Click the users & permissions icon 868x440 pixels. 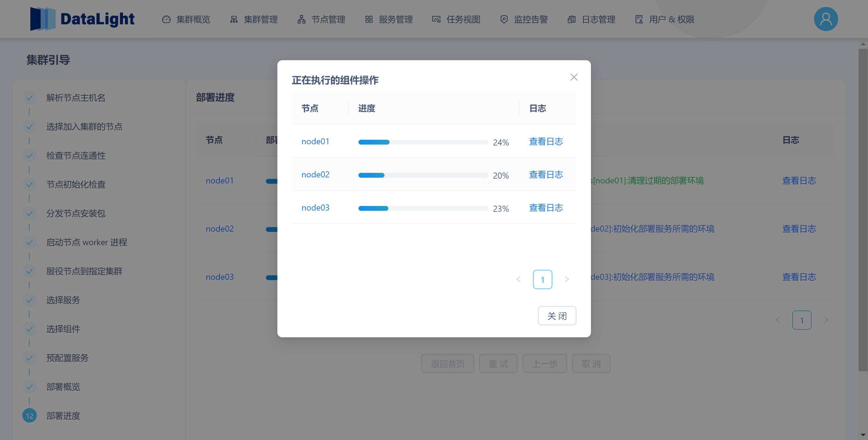[639, 20]
